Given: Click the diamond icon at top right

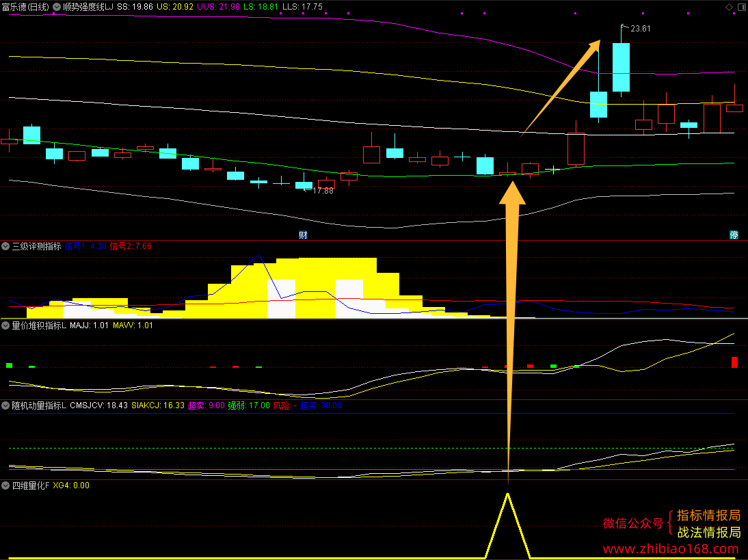Looking at the screenshot, I should [729, 7].
